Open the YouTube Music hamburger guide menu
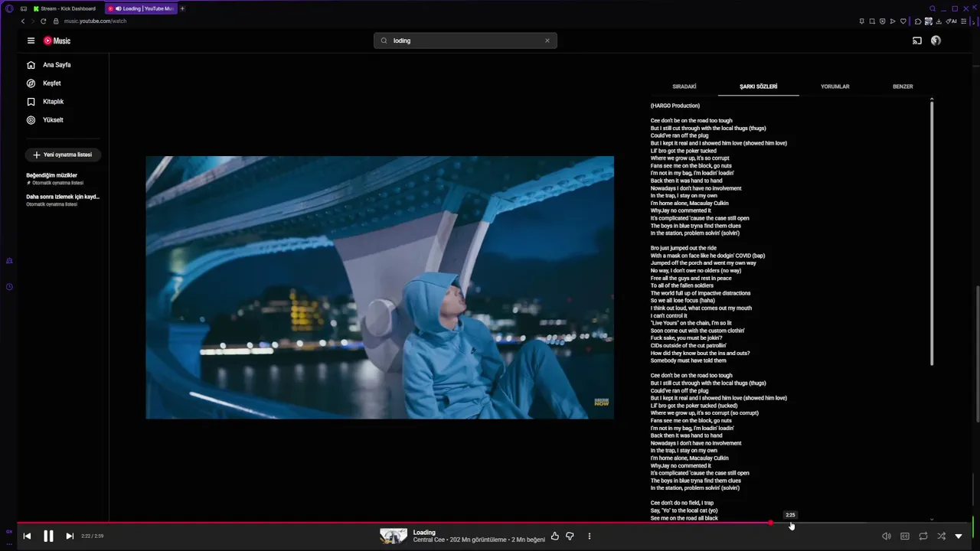Screen dimensions: 980x551 coord(31,41)
